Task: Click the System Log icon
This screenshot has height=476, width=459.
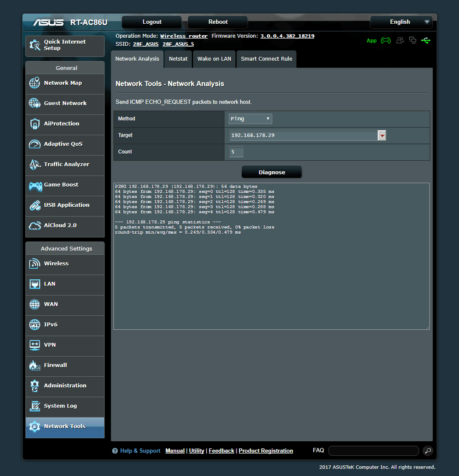Action: (35, 406)
